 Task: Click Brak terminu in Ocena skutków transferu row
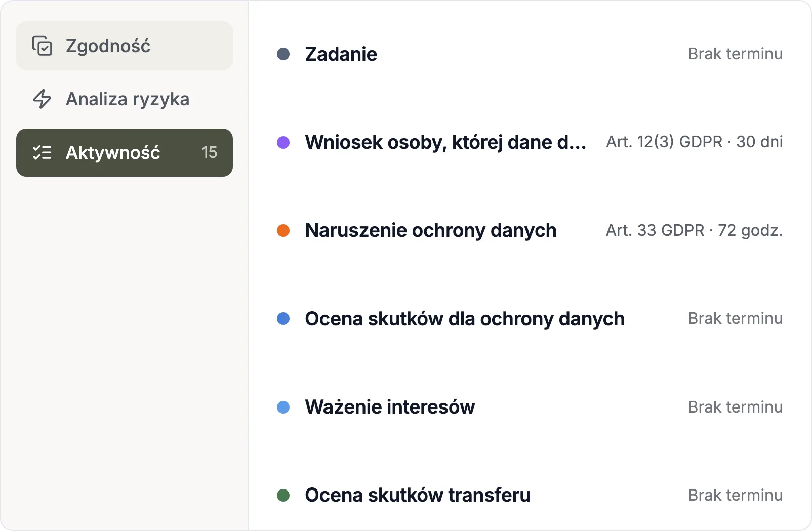click(736, 495)
